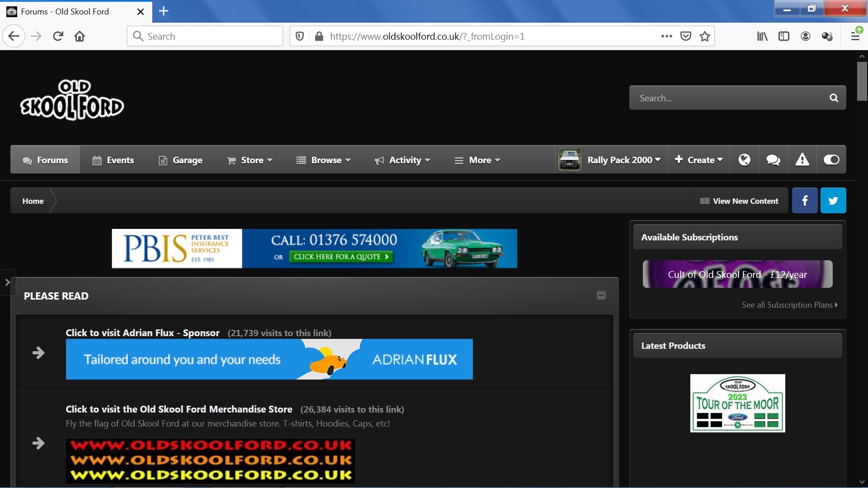
Task: Toggle the dark/light theme switch
Action: (x=831, y=160)
